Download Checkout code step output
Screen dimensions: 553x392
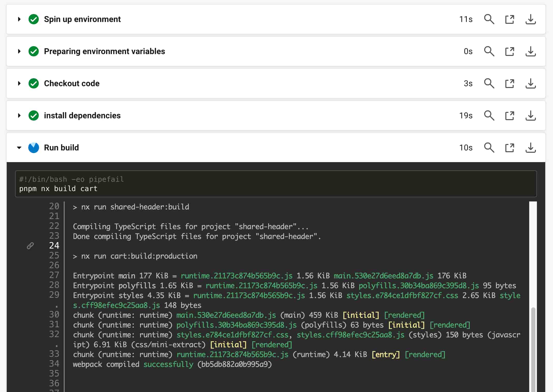pyautogui.click(x=530, y=83)
